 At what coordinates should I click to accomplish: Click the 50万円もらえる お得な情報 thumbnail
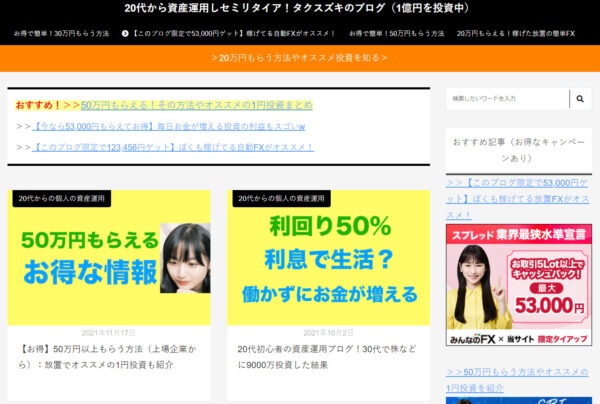(x=109, y=257)
